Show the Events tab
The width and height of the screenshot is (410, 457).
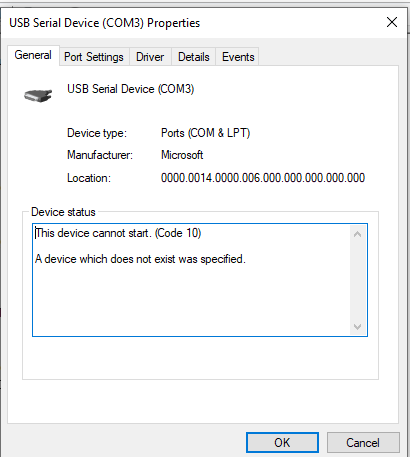238,57
